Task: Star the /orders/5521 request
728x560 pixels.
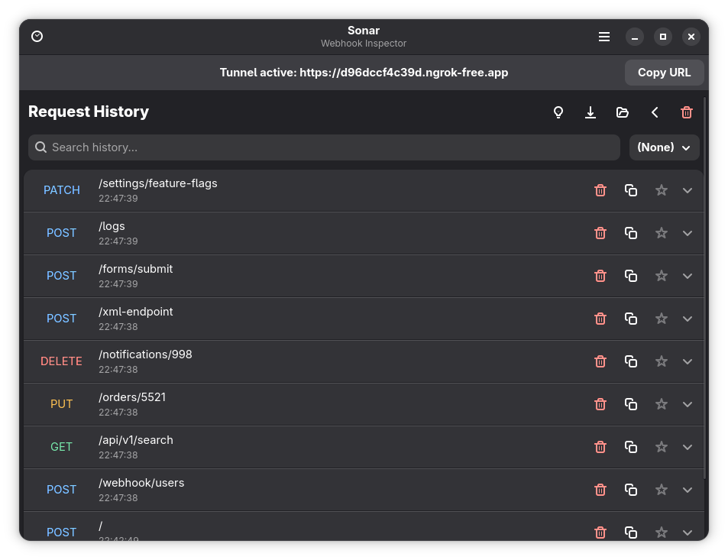Action: (x=661, y=404)
